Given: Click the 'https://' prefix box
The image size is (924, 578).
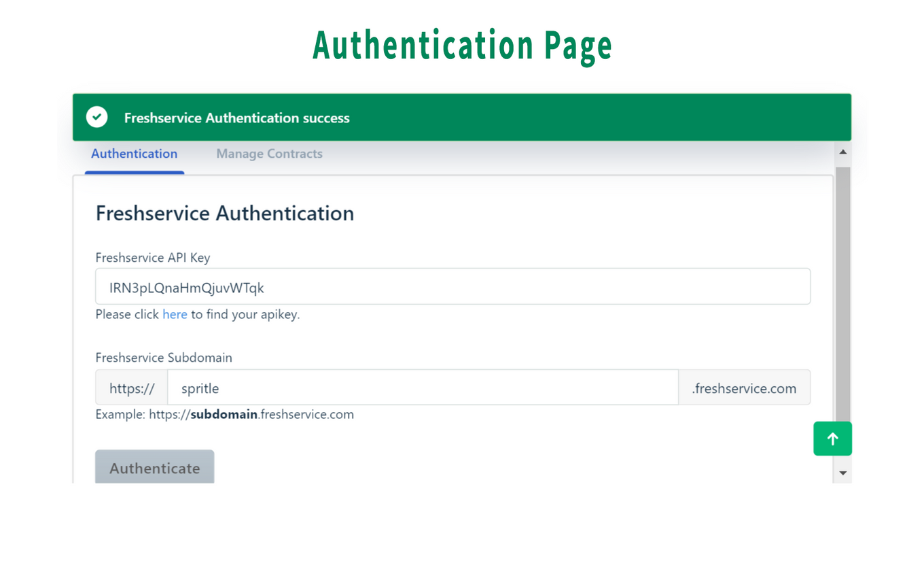Looking at the screenshot, I should (x=132, y=388).
